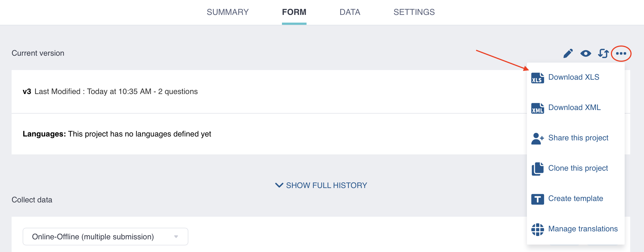Image resolution: width=644 pixels, height=252 pixels.
Task: Click the clone documents icon
Action: click(537, 169)
